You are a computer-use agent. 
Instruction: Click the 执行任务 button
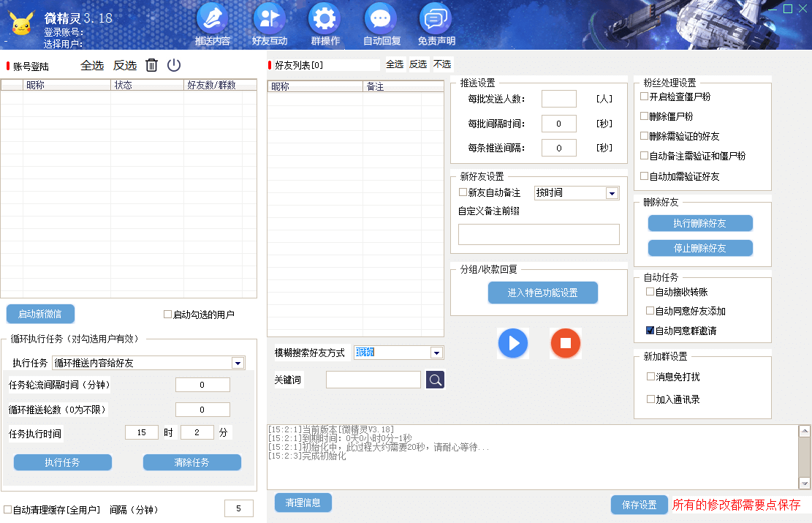pyautogui.click(x=62, y=462)
